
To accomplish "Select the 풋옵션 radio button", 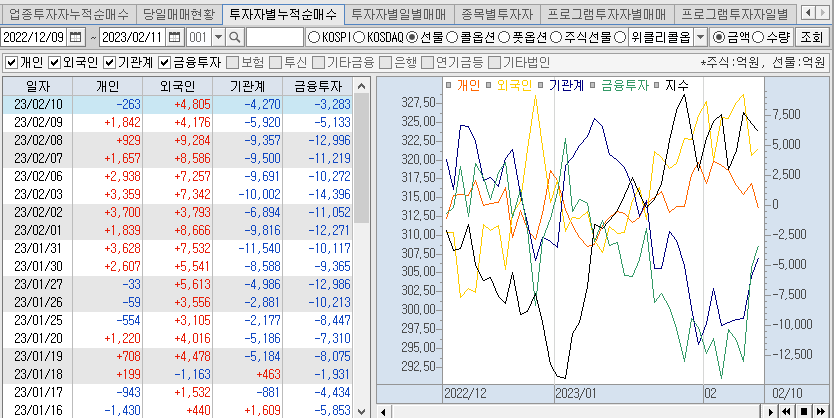I will click(x=504, y=37).
